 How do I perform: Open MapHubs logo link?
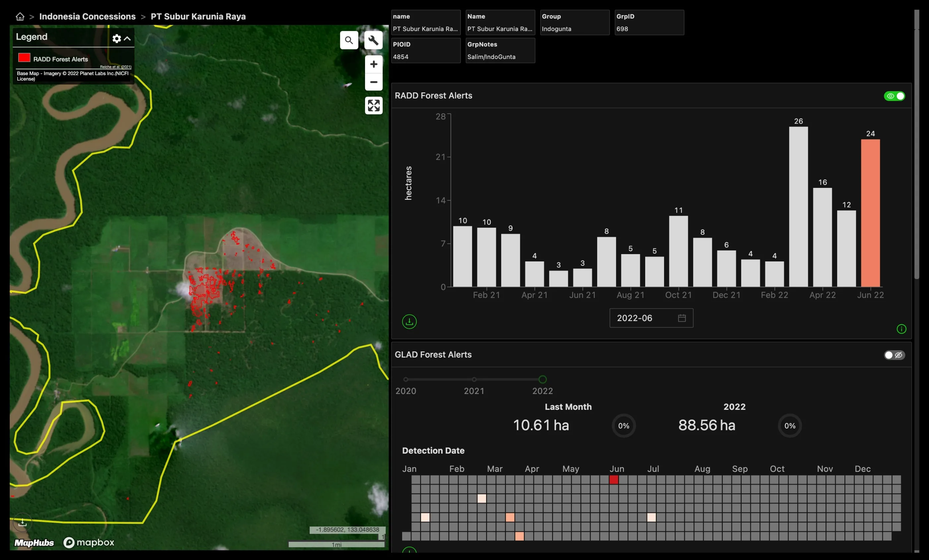34,542
